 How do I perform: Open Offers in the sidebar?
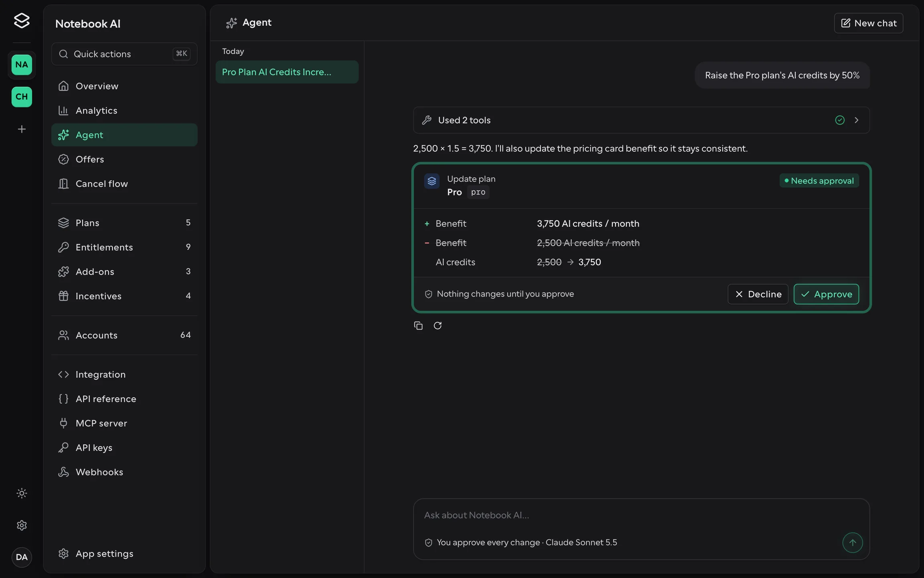[124, 159]
